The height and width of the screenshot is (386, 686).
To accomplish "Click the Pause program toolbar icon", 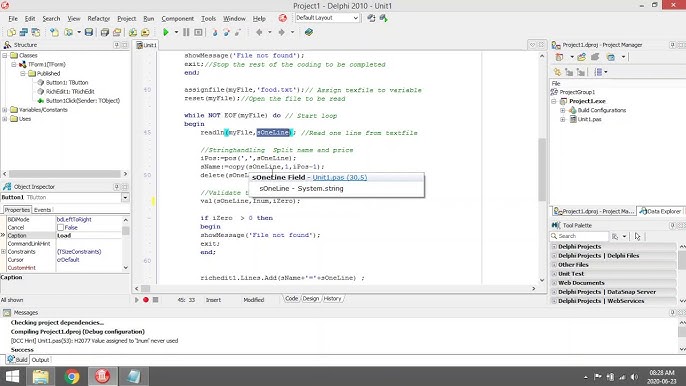I will tap(186, 32).
